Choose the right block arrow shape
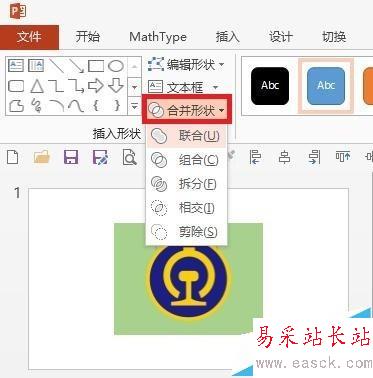 pyautogui.click(x=96, y=86)
